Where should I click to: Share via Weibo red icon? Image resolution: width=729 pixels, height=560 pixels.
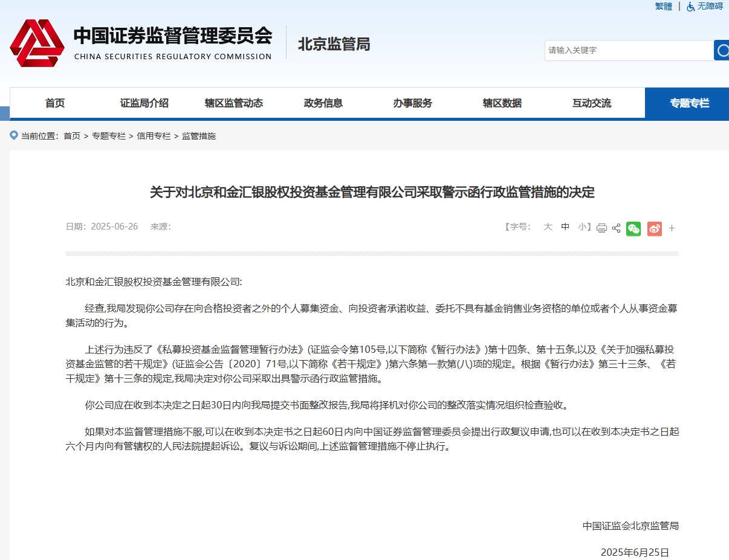(x=655, y=228)
